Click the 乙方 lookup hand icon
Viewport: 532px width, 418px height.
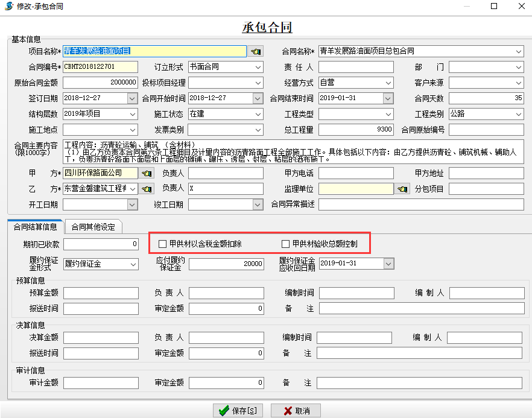click(x=147, y=189)
